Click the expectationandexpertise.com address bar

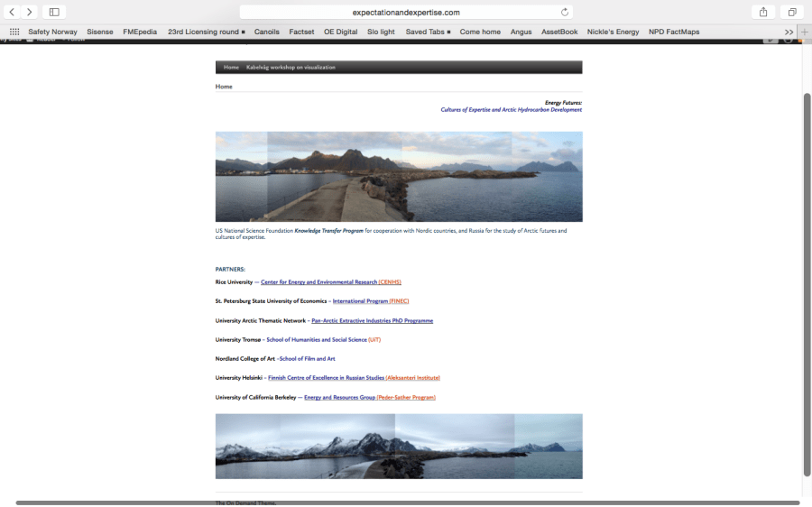pos(406,12)
